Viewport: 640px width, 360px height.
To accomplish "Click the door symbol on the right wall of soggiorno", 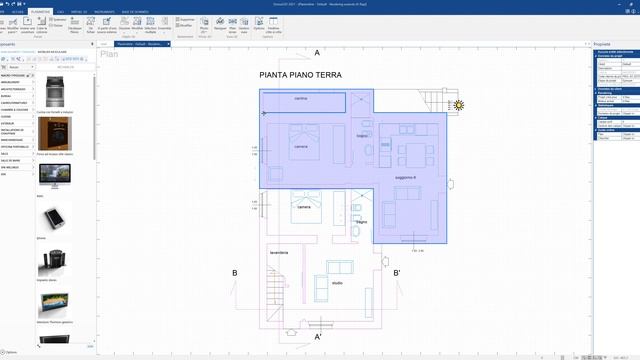I will click(x=451, y=184).
